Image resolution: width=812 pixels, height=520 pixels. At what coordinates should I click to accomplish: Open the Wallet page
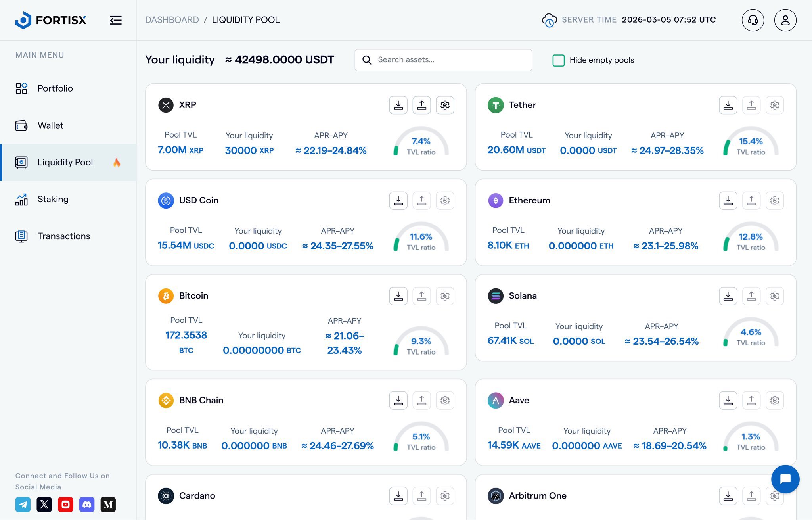(x=50, y=125)
